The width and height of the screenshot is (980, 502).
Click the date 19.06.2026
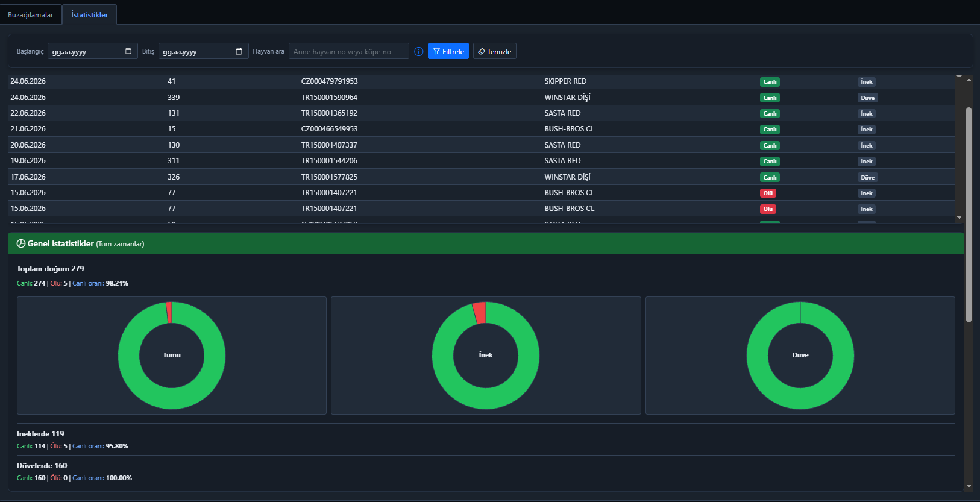28,161
